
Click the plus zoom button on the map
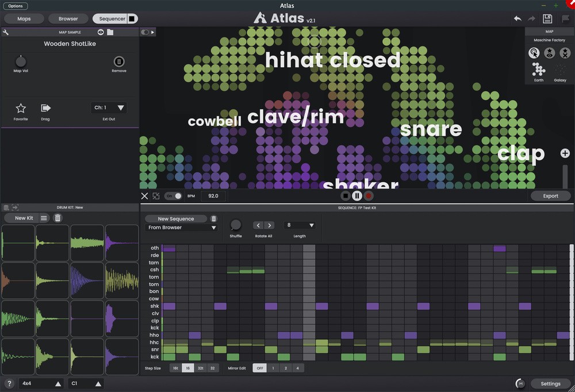click(565, 153)
